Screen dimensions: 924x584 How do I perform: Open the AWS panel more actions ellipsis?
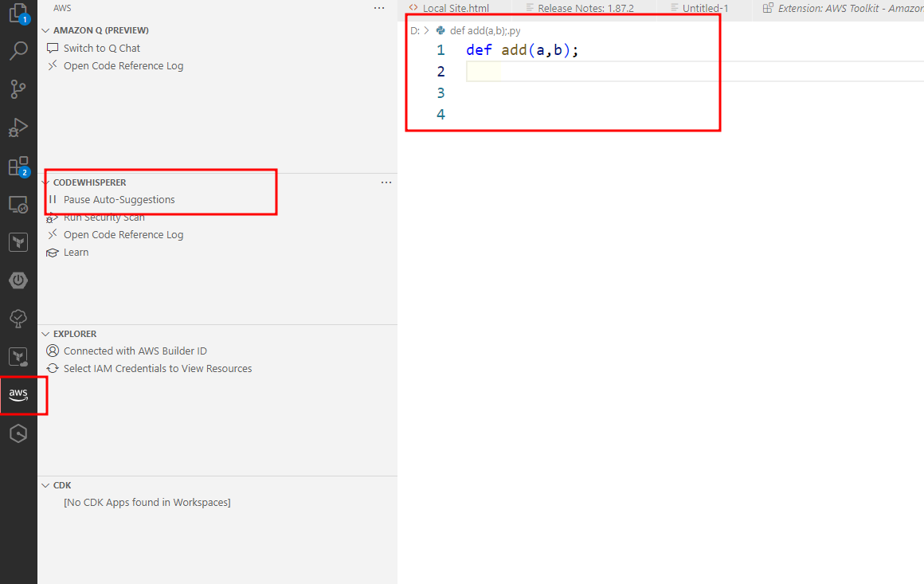379,8
